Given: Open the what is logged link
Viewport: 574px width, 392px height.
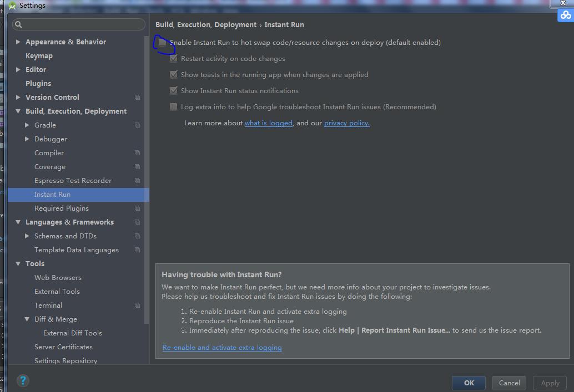Looking at the screenshot, I should (x=269, y=123).
